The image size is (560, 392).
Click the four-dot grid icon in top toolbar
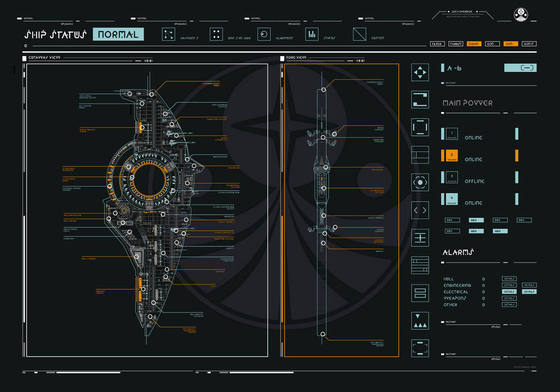(217, 35)
